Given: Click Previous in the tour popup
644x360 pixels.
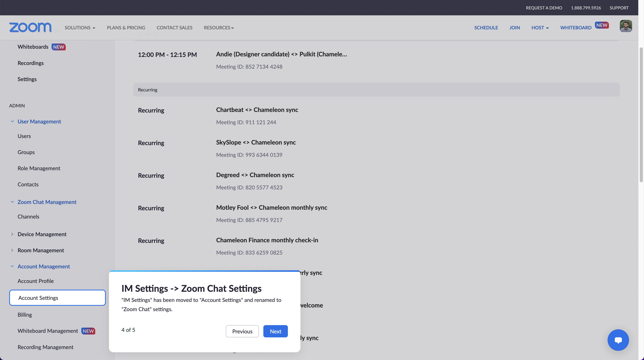Looking at the screenshot, I should (x=242, y=331).
